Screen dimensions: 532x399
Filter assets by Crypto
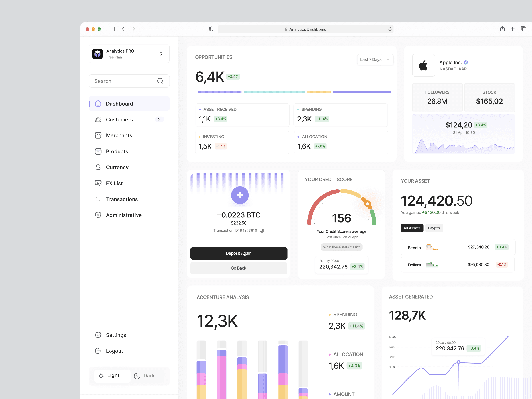pos(434,228)
